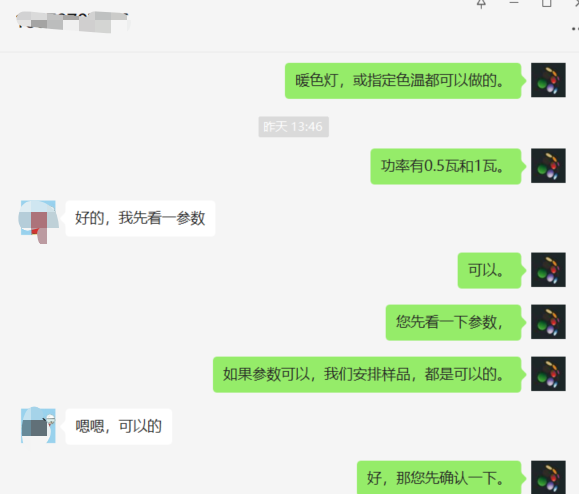Select the received 嗯嗯，可以的 bubble
This screenshot has height=494, width=579.
click(x=119, y=426)
